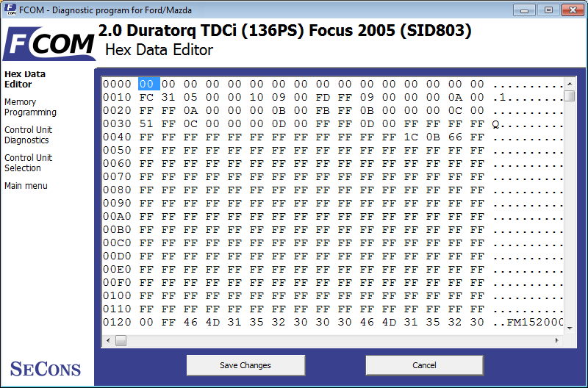Screen dimensions: 588x388
Task: Go to Main menu
Action: (26, 186)
